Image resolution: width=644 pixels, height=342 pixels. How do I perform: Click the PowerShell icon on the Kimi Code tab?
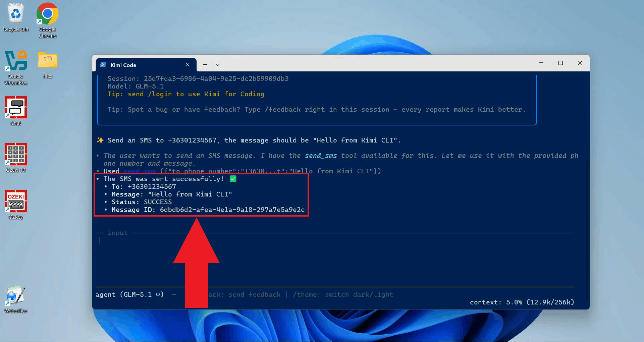(x=103, y=65)
